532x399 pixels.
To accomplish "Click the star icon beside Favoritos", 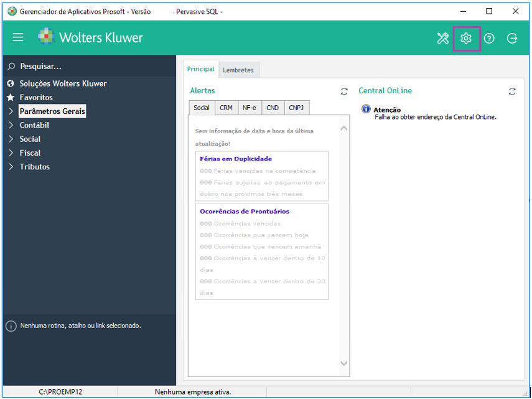I will point(11,97).
